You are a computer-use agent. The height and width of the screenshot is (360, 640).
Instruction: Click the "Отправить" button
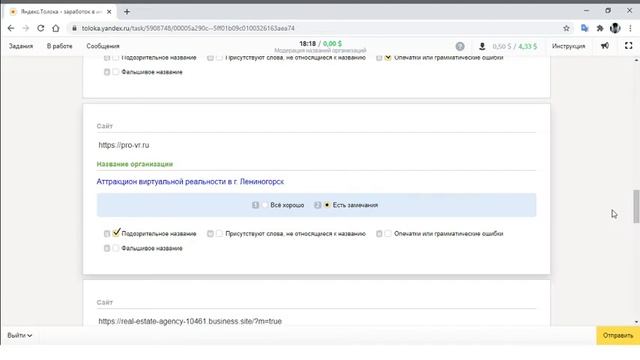pos(618,336)
